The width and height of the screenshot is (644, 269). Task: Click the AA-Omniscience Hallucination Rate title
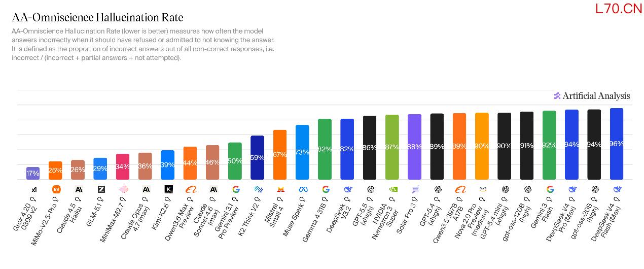pos(97,18)
